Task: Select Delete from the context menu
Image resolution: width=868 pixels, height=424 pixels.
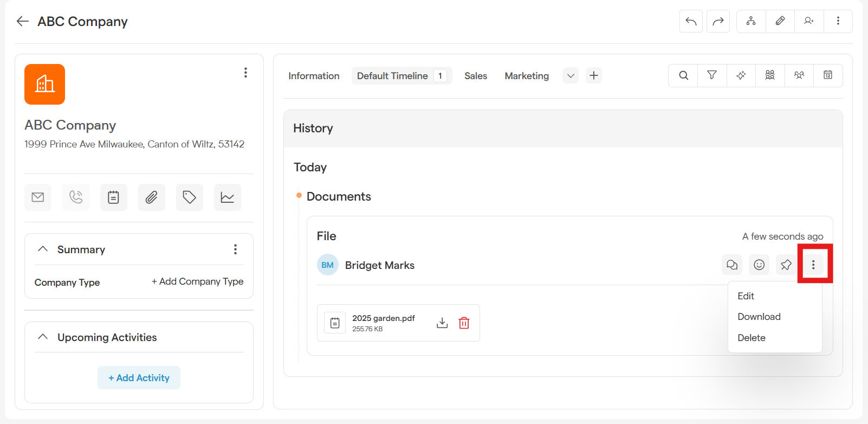Action: click(751, 338)
